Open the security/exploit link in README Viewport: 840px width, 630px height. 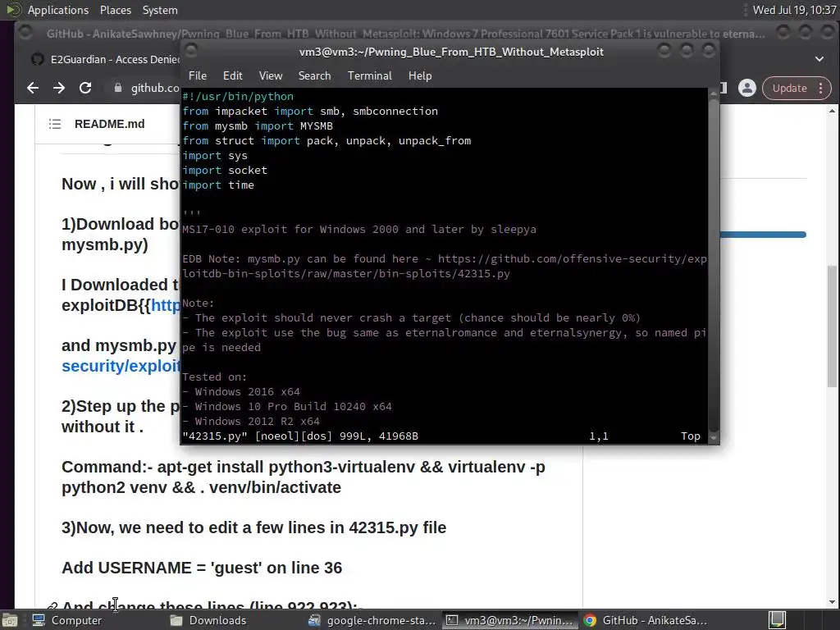121,367
